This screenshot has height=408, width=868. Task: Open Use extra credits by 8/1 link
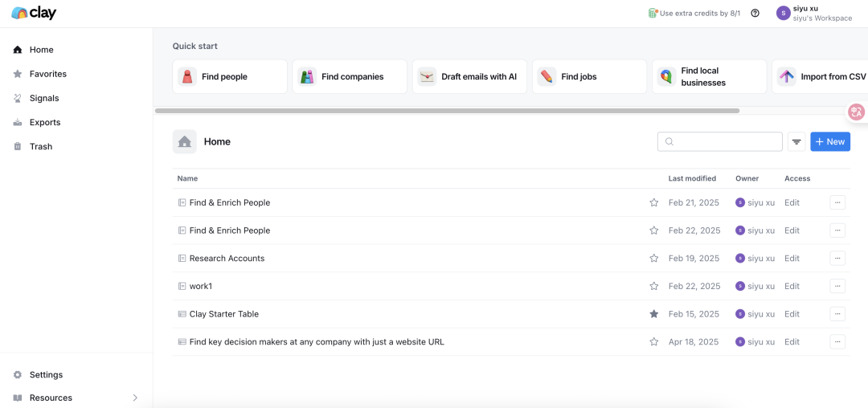(x=694, y=13)
